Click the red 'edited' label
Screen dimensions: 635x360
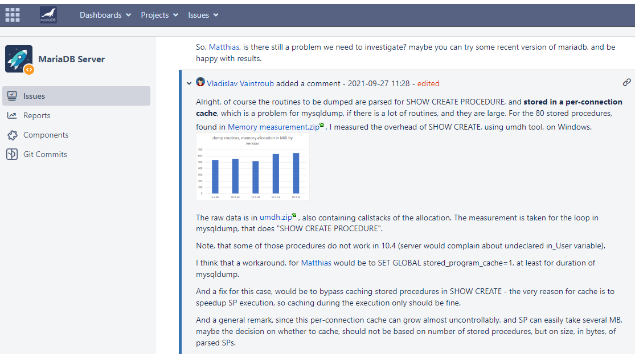coord(428,83)
